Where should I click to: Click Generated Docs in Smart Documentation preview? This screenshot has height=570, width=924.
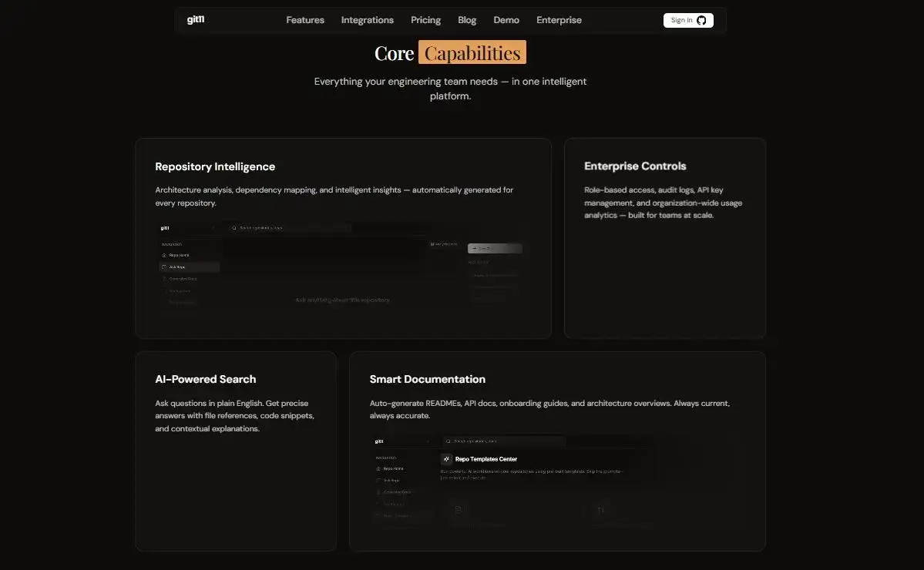tap(397, 492)
